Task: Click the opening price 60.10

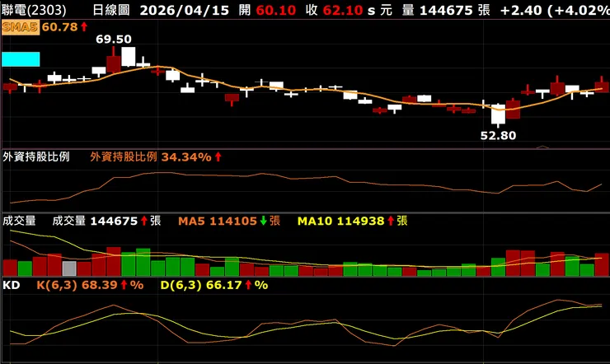Action: [x=276, y=10]
